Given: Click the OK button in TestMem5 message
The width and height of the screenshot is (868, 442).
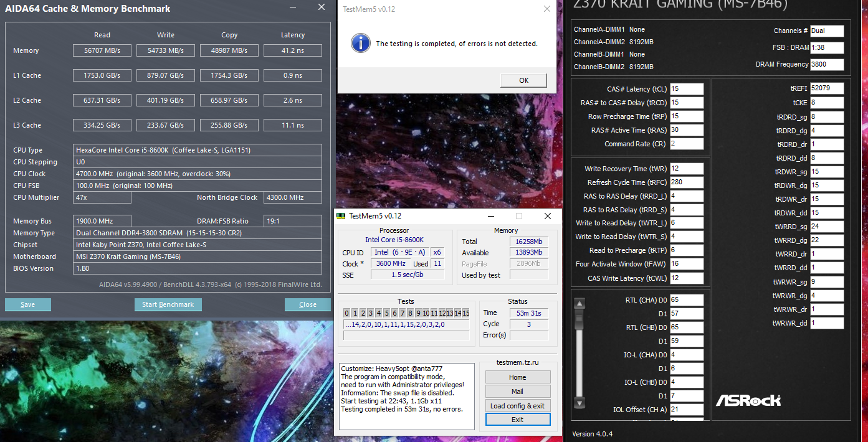Looking at the screenshot, I should tap(523, 80).
